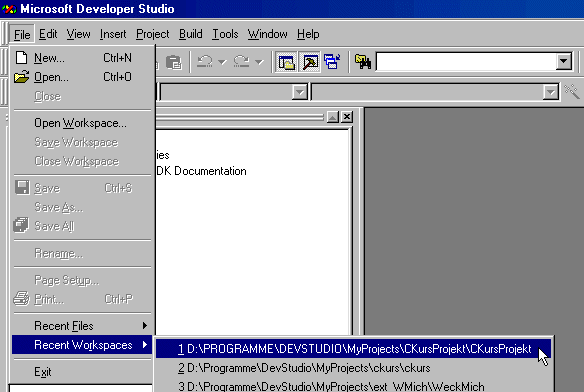The height and width of the screenshot is (392, 584).
Task: Click the workspace pane expand arrow button
Action: pos(333,117)
